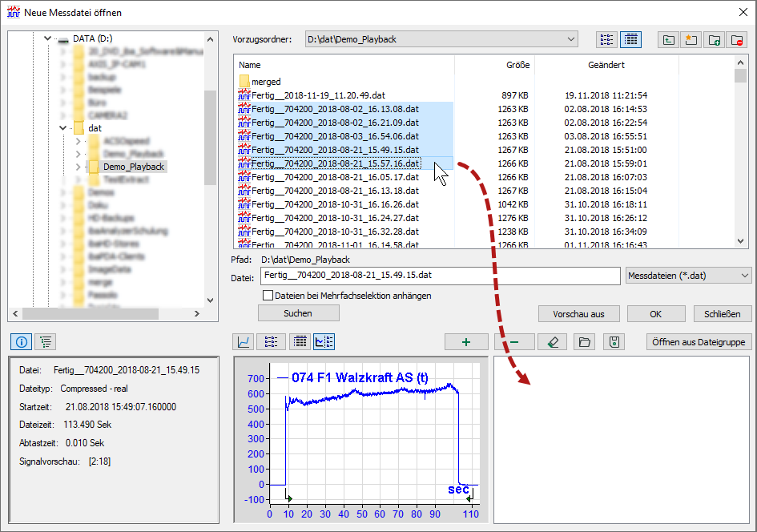757x532 pixels.
Task: Click the merged folder icon
Action: click(x=244, y=81)
